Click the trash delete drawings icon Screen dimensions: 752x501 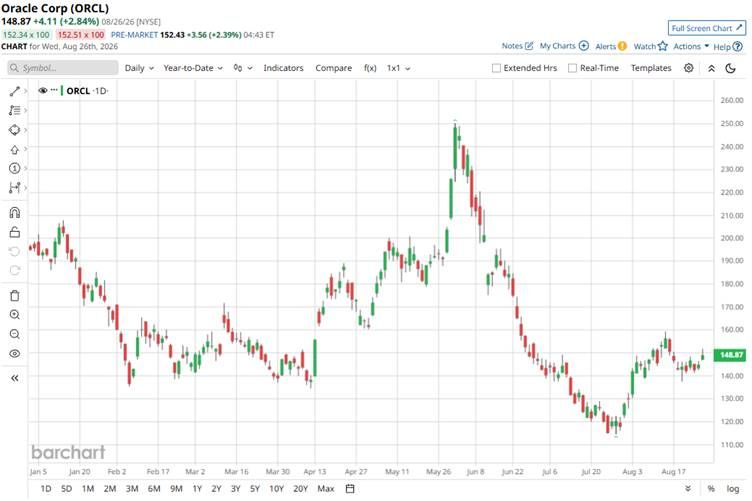point(14,295)
